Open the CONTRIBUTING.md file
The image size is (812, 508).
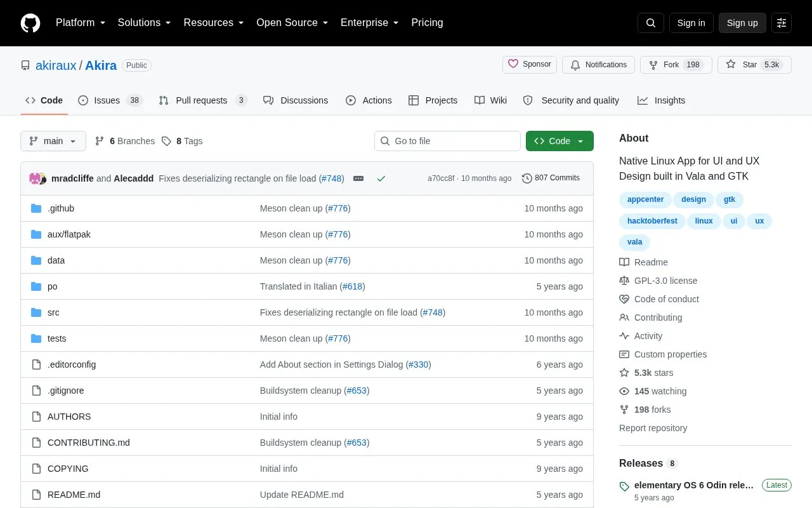pos(89,443)
